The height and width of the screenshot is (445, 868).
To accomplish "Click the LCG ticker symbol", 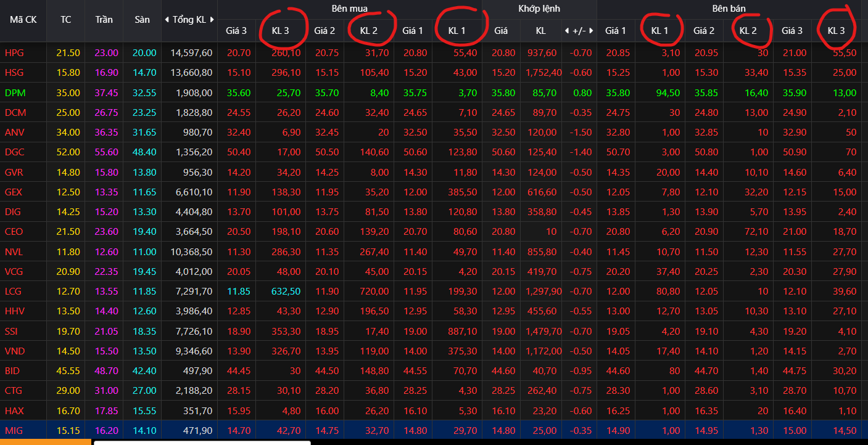I will tap(14, 292).
